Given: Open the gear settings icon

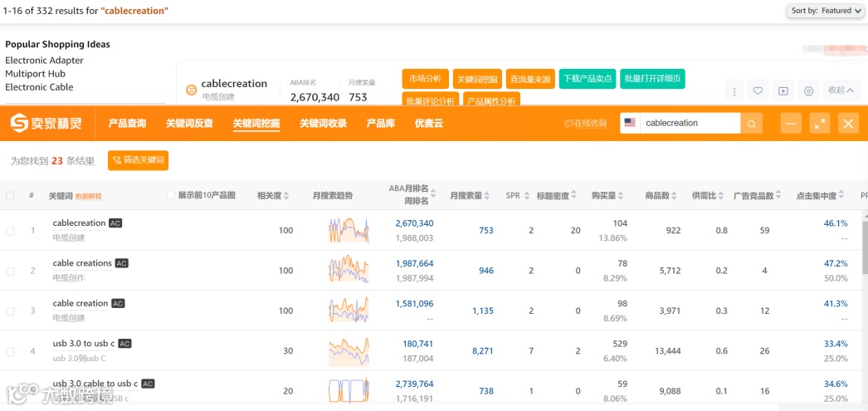Looking at the screenshot, I should click(x=808, y=91).
